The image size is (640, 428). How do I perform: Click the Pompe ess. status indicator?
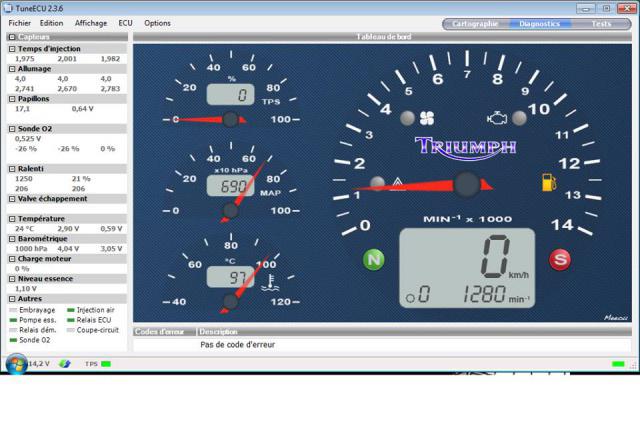click(13, 320)
